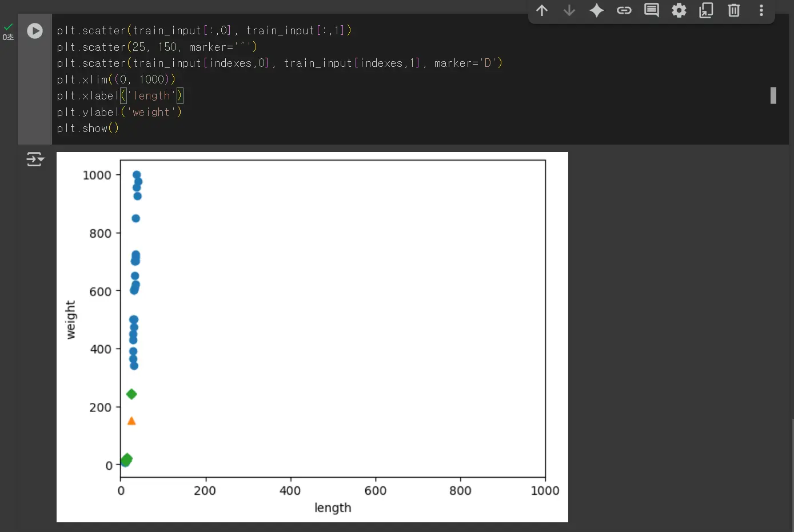Click the green check execution status
794x532 pixels.
tap(8, 27)
